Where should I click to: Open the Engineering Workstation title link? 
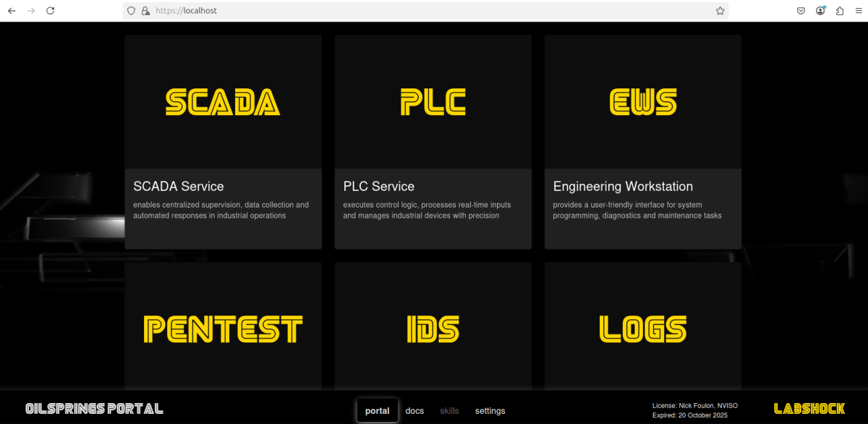pos(623,187)
